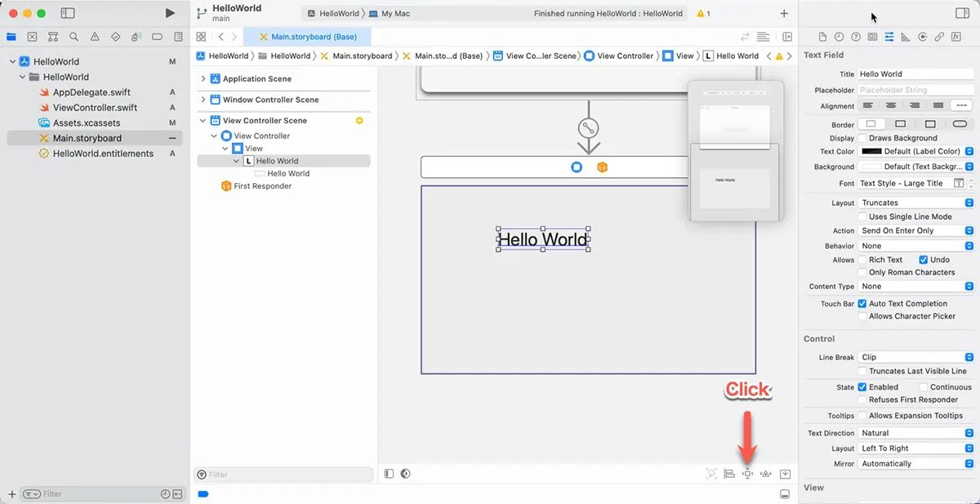Show the History inspector clock icon
The width and height of the screenshot is (980, 504).
[839, 37]
